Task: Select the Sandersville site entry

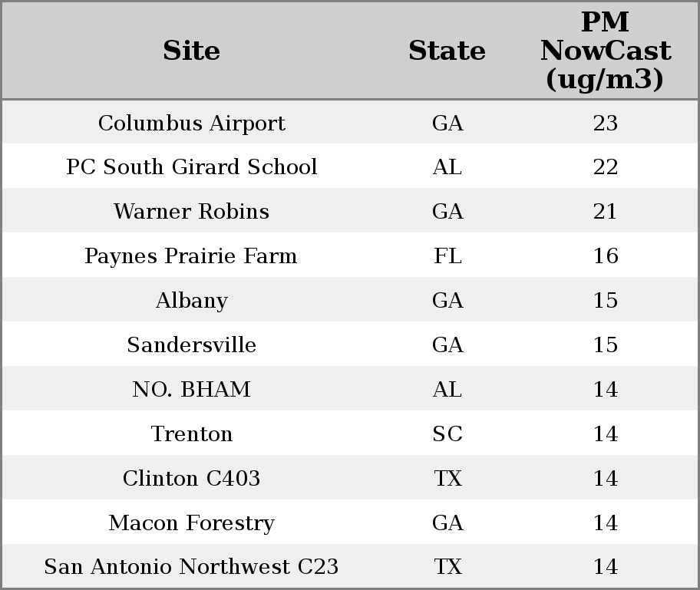Action: click(191, 345)
